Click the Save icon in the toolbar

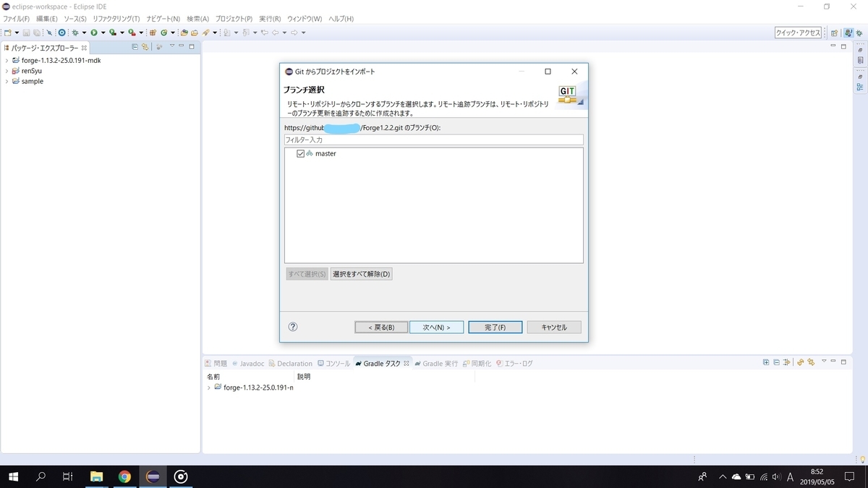click(26, 33)
